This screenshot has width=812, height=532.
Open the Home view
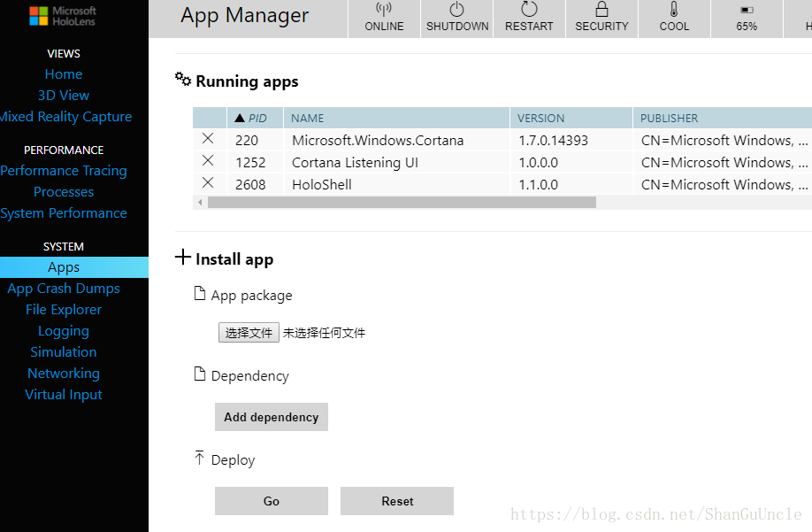(x=63, y=74)
